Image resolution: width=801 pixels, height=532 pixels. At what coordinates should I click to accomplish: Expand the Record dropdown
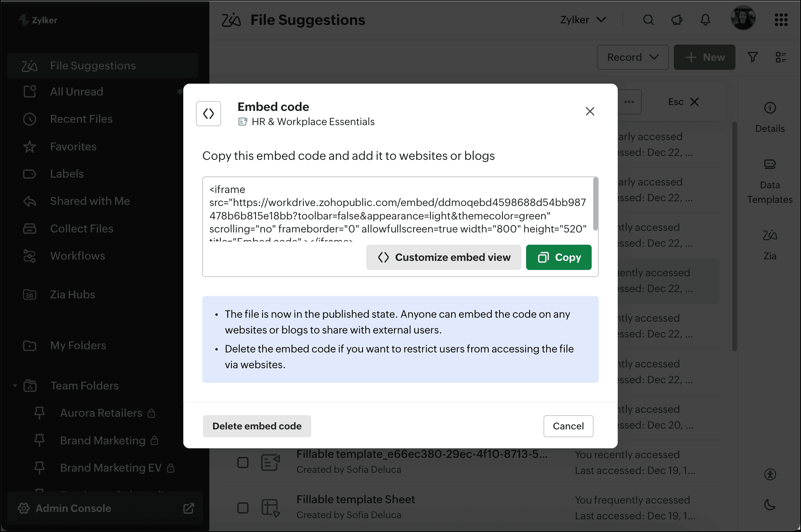click(632, 57)
